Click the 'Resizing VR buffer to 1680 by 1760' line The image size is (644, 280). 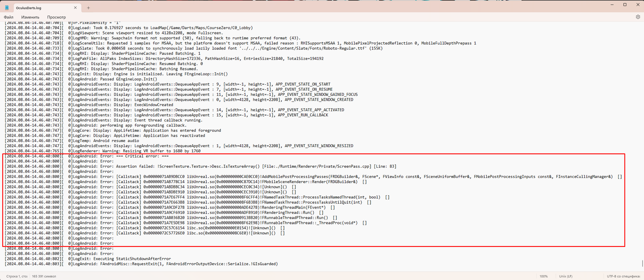pos(103,151)
